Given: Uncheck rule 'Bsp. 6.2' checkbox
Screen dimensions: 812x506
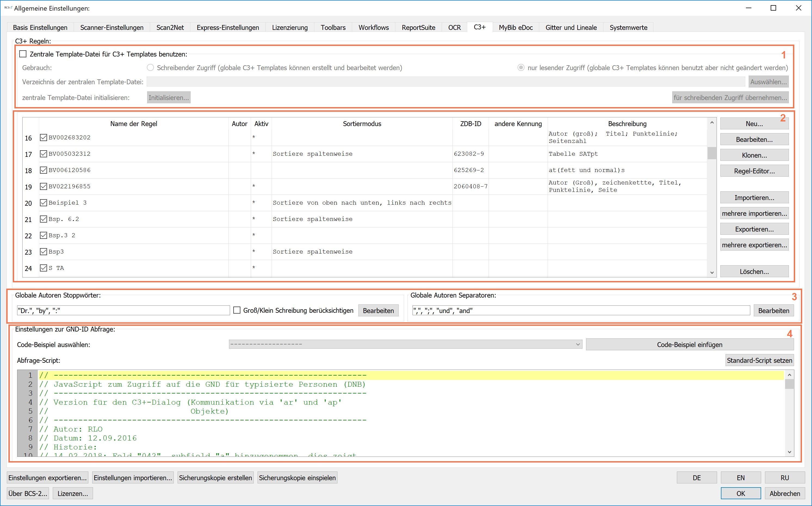Looking at the screenshot, I should pyautogui.click(x=44, y=219).
